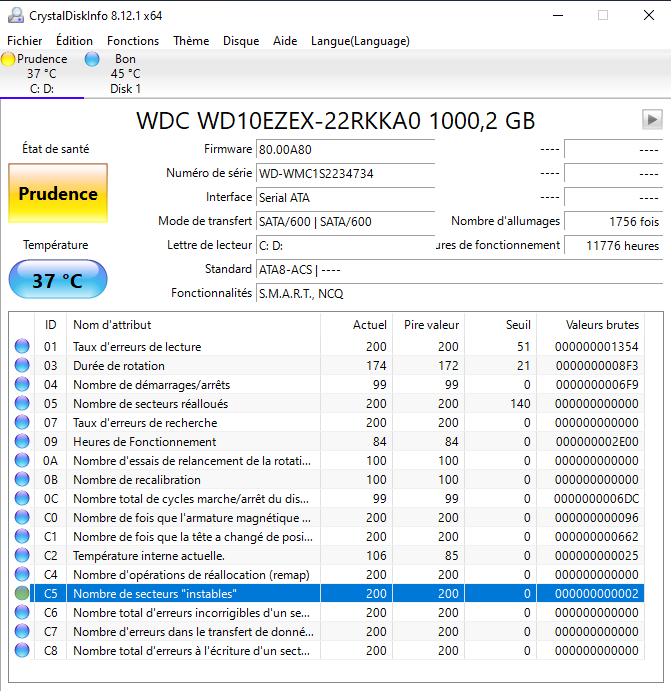The width and height of the screenshot is (671, 691).
Task: Click the serial number field WD-WMC1S2234734
Action: click(345, 174)
